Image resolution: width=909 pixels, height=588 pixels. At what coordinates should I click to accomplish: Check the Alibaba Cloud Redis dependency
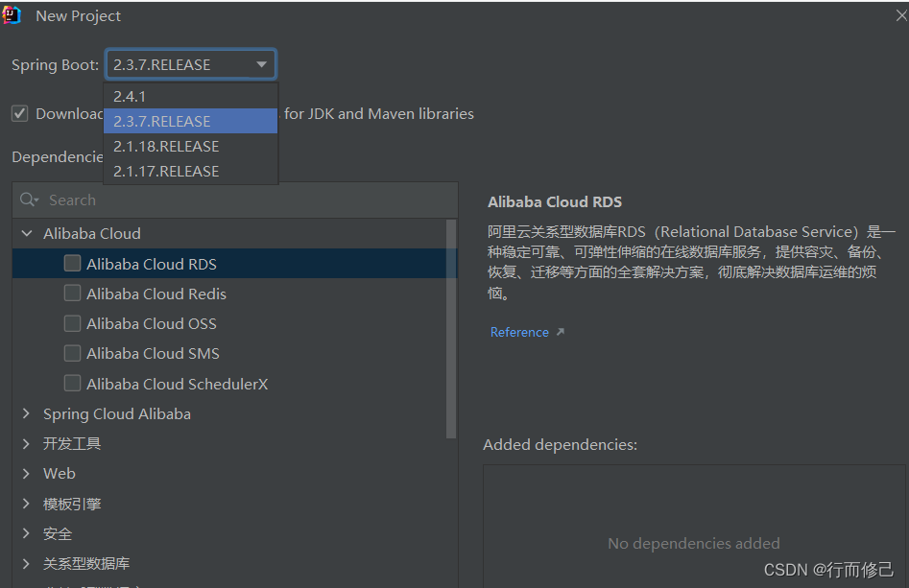tap(72, 294)
